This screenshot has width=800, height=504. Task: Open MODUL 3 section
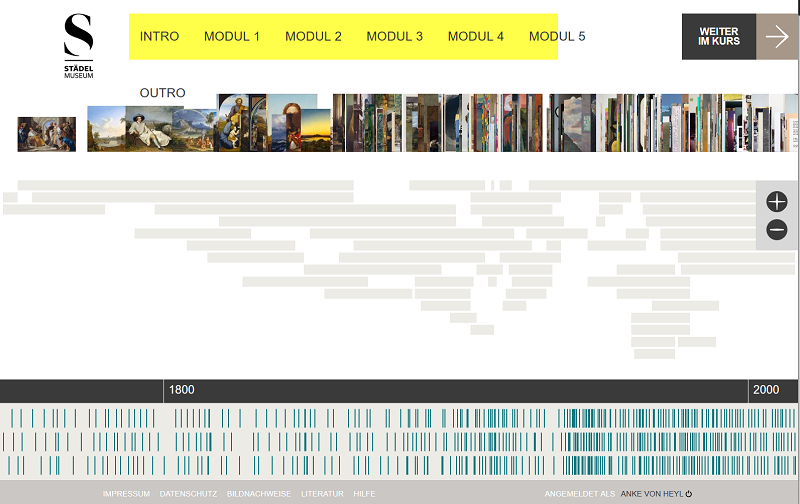[394, 37]
